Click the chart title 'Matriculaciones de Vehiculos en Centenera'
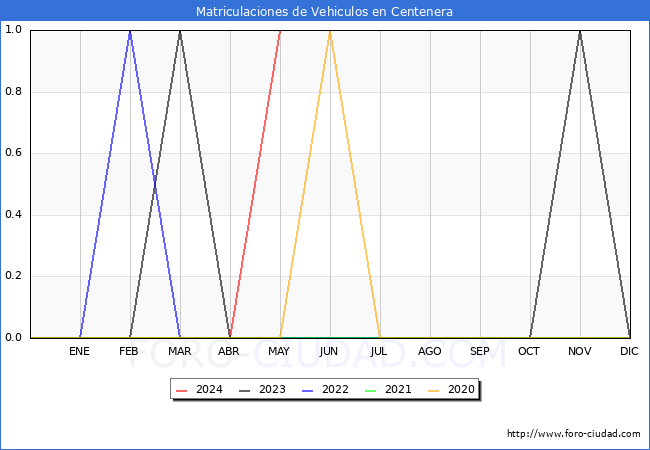Viewport: 650px width, 450px height. pyautogui.click(x=324, y=12)
